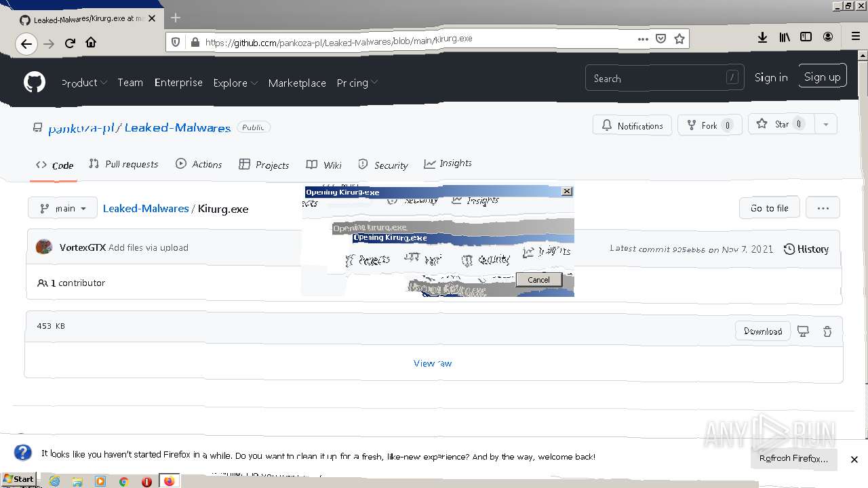Click the Firefox taskbar icon
Image resolution: width=868 pixels, height=488 pixels.
pos(169,481)
